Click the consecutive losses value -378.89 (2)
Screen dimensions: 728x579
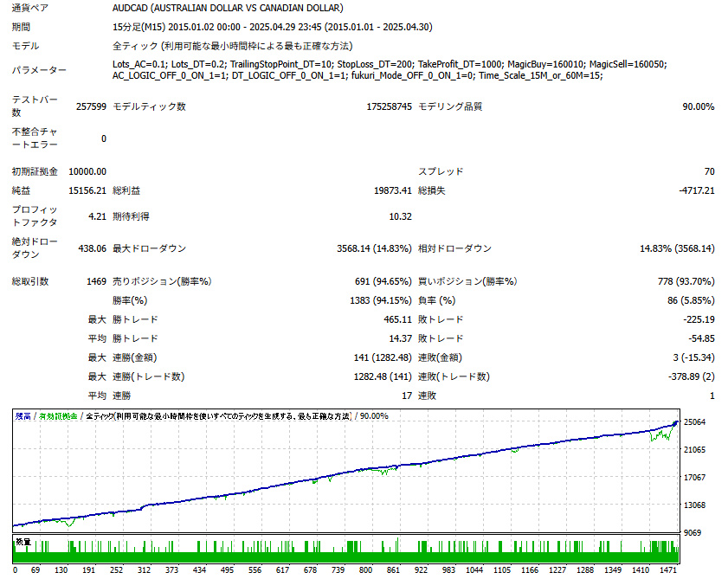click(692, 376)
